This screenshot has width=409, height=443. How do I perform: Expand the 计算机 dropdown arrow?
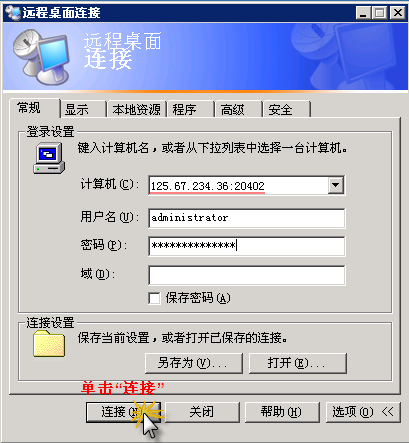(336, 185)
